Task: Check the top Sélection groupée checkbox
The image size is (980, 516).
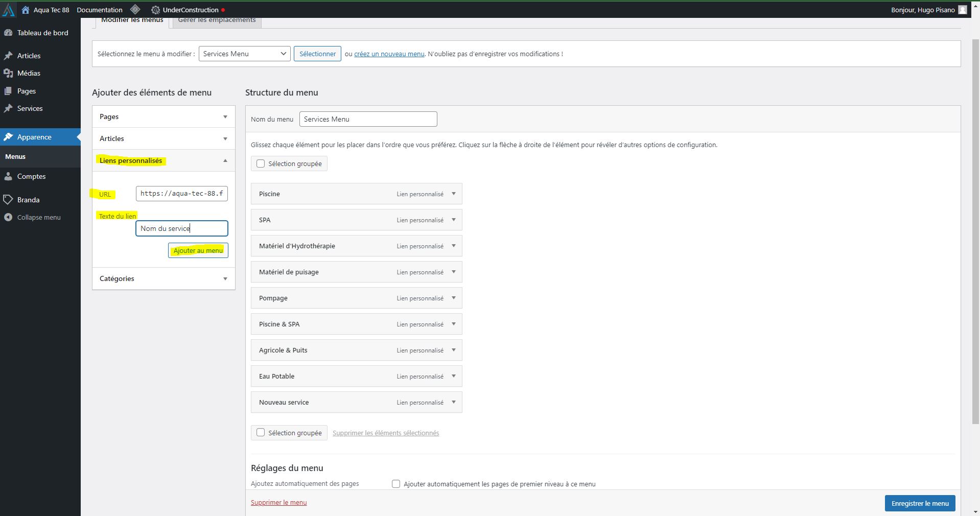Action: [261, 163]
